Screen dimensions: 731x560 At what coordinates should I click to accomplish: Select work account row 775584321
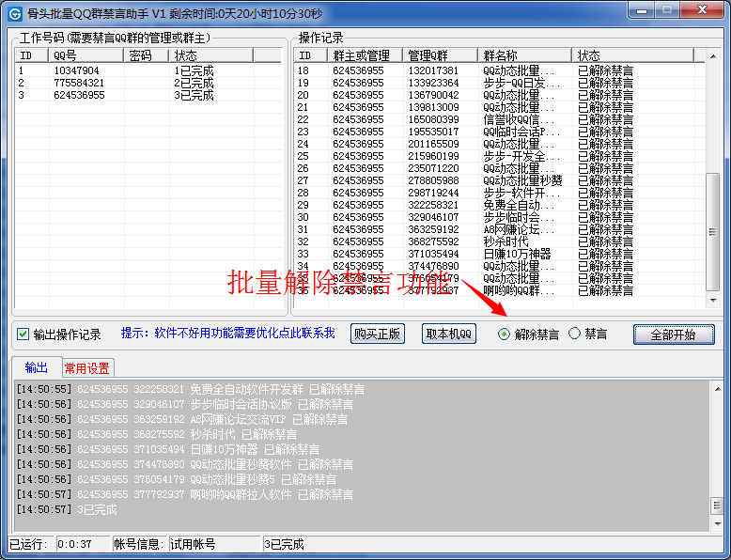148,83
